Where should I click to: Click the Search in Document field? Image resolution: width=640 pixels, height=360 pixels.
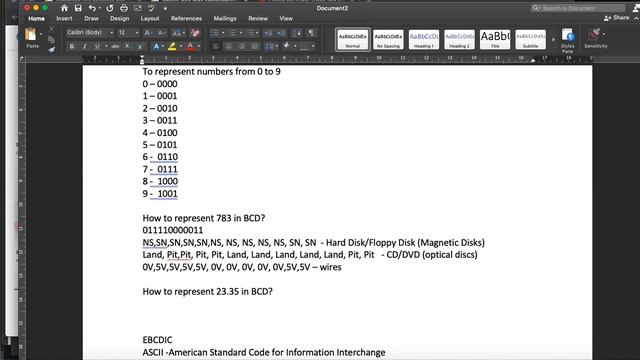click(578, 8)
